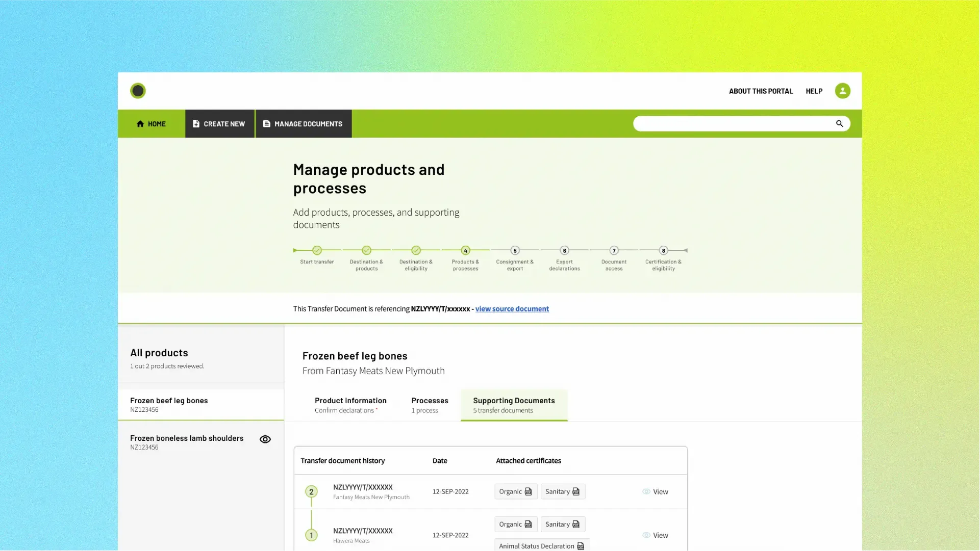Switch to Supporting Documents tab
This screenshot has width=980, height=551.
[514, 405]
